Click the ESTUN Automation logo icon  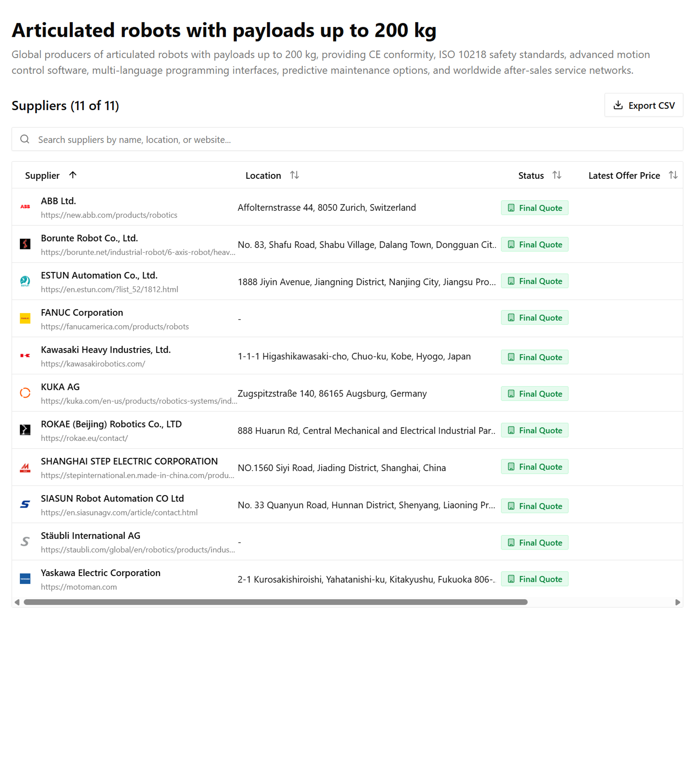pyautogui.click(x=25, y=281)
